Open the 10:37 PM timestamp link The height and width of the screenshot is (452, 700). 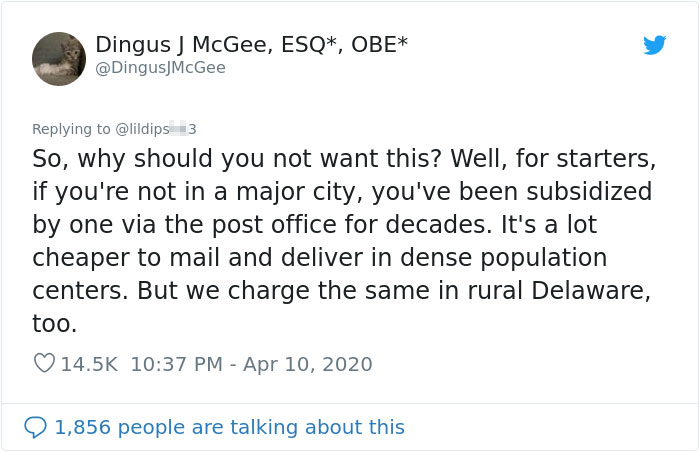point(178,364)
